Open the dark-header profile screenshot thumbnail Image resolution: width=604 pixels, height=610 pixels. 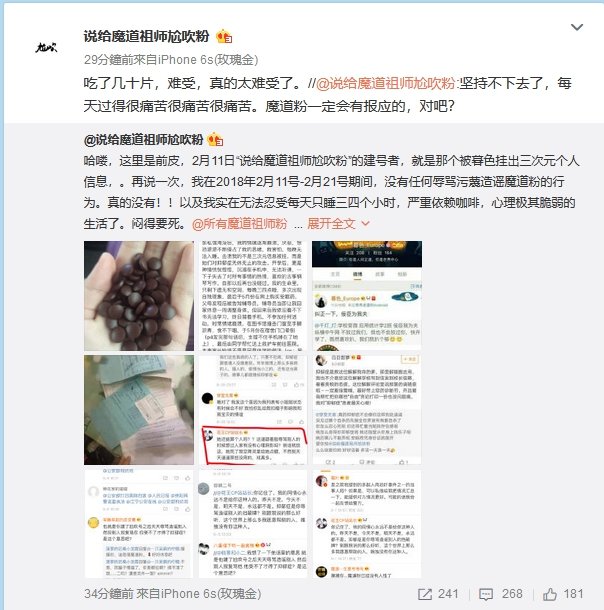(x=367, y=296)
